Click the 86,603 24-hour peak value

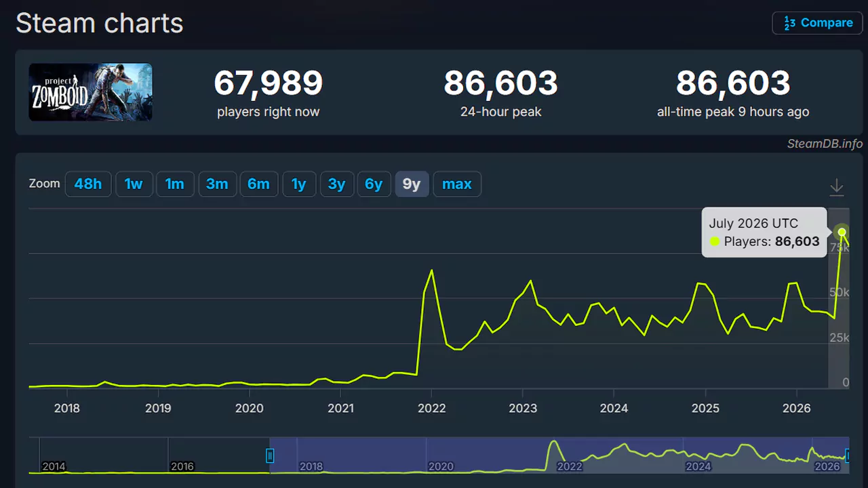[501, 83]
